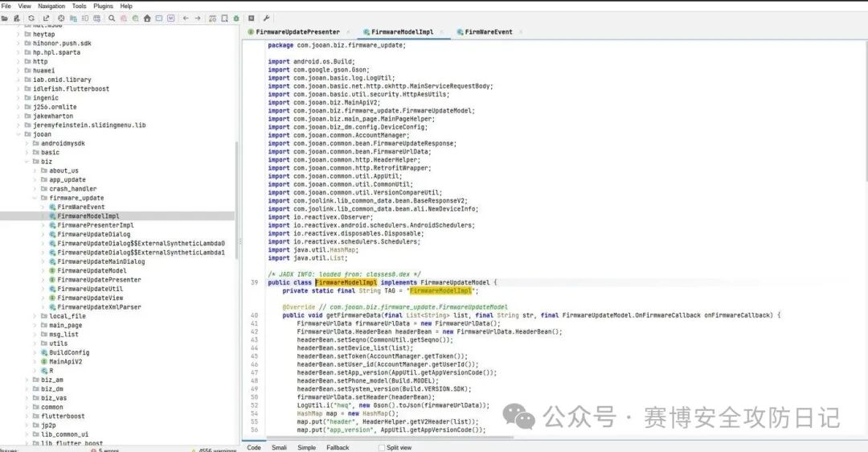Toggle the Flatten packages icon
This screenshot has height=452, width=868.
73,18
